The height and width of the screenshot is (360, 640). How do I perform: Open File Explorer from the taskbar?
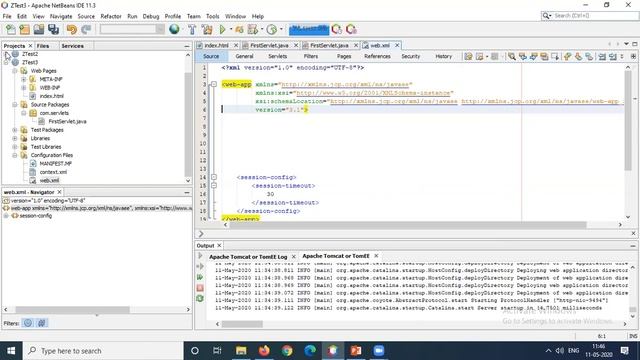(x=241, y=351)
